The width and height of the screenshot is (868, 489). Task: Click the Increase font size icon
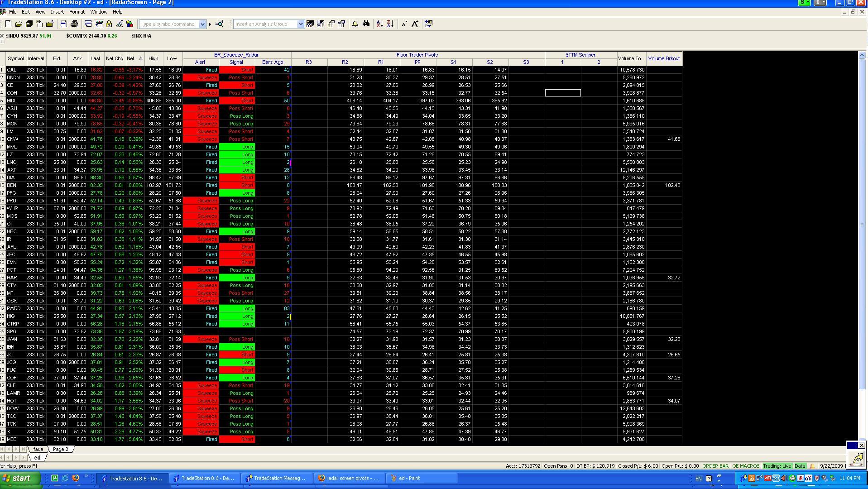415,24
